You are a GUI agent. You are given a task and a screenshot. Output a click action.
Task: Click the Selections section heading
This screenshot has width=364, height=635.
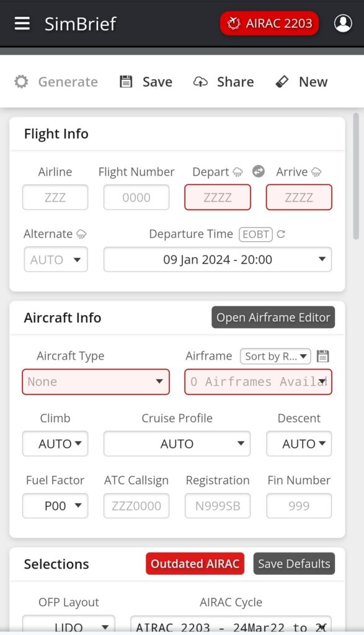click(56, 564)
